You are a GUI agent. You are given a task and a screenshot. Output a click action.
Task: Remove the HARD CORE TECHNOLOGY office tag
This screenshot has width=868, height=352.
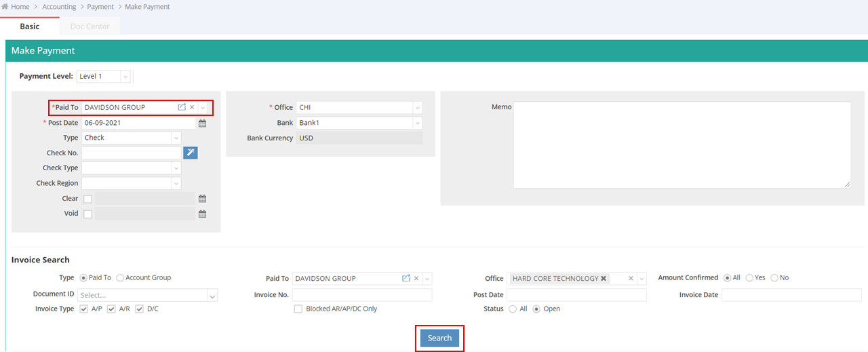[604, 278]
